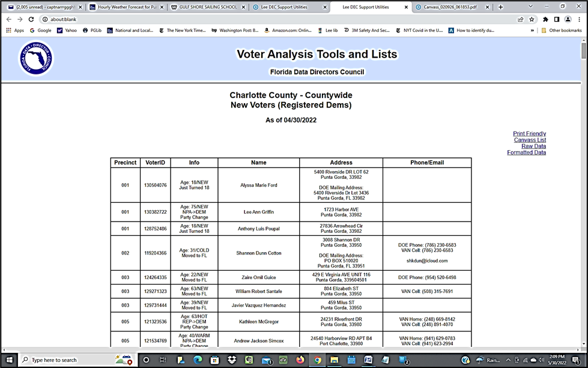Bookmark this tab with the star icon

532,19
